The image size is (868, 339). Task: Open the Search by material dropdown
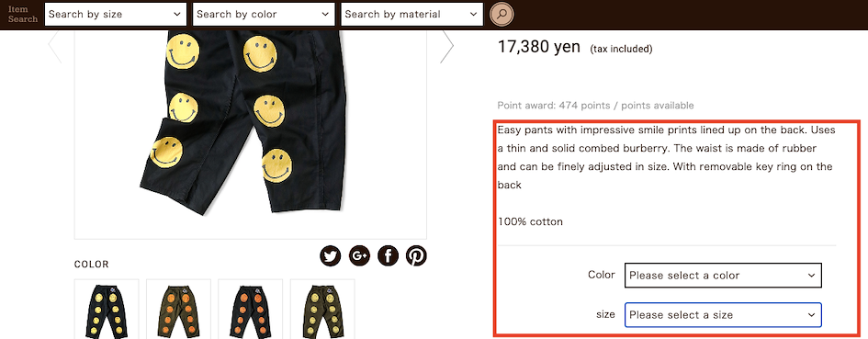point(411,15)
